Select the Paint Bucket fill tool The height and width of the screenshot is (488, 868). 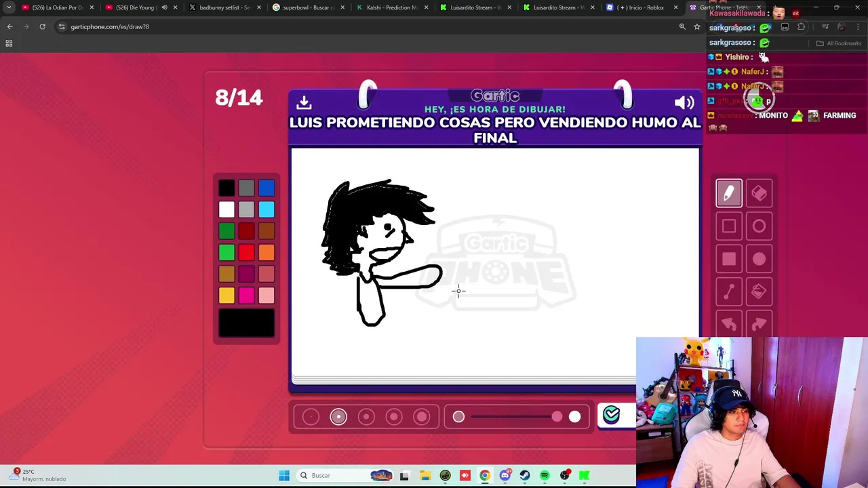759,291
